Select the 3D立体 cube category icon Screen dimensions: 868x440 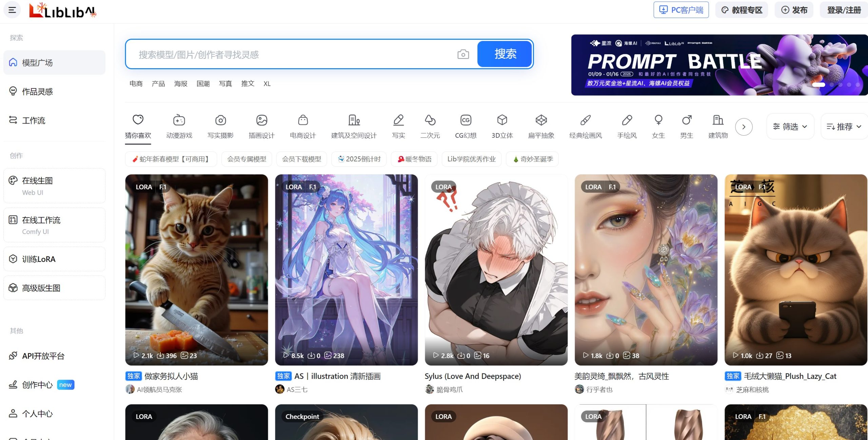point(502,120)
